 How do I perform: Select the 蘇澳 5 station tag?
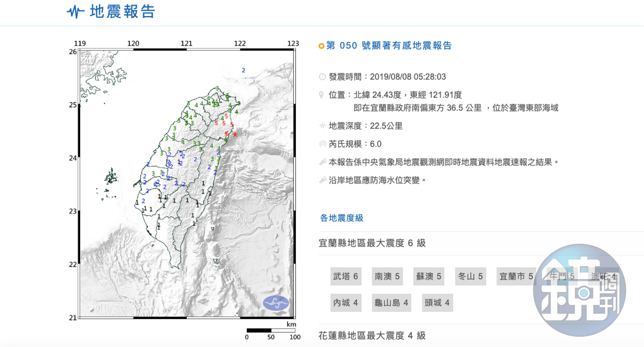pos(429,277)
